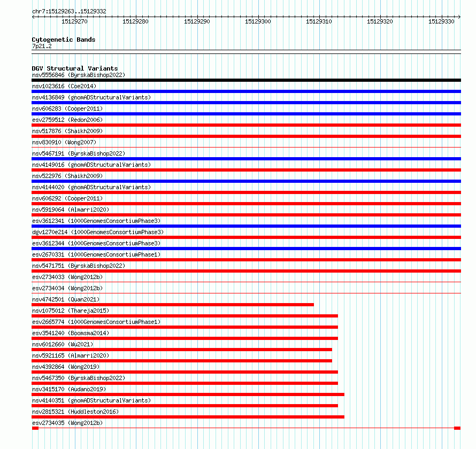The height and width of the screenshot is (449, 476).
Task: Click the nsv5921165 (Almarri2020) label
Action: [x=71, y=355]
